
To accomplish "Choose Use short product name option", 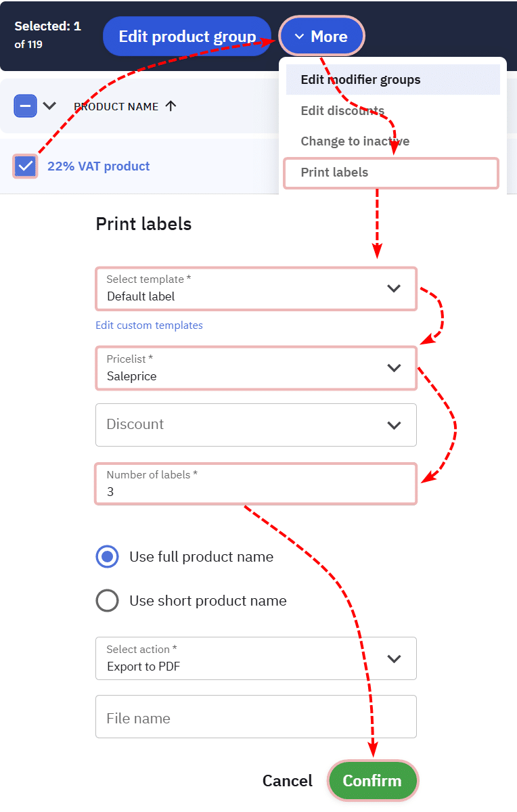I will point(108,601).
